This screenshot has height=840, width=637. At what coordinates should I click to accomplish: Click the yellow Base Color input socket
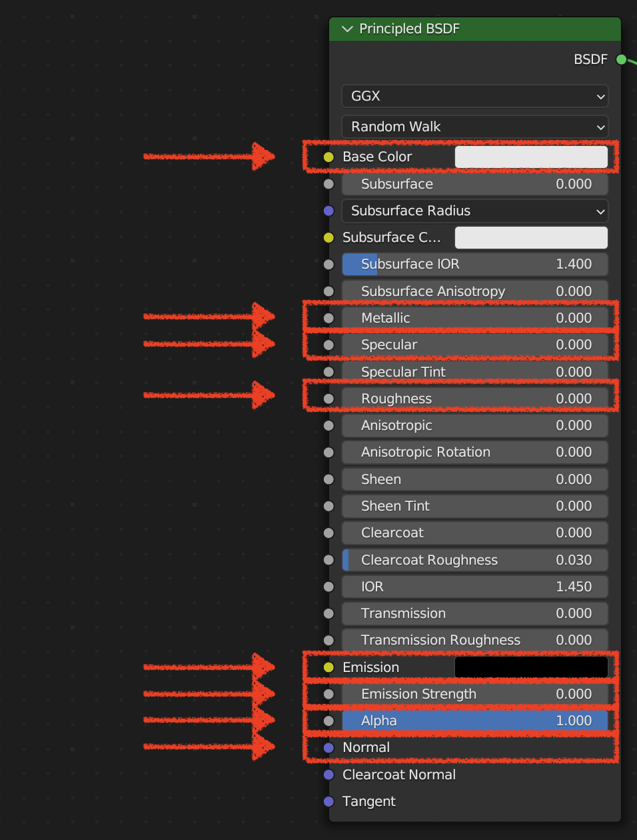click(x=328, y=157)
